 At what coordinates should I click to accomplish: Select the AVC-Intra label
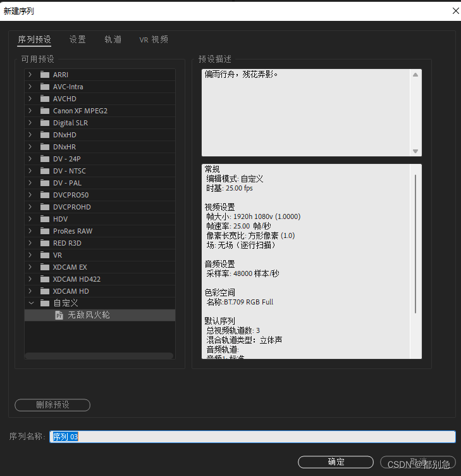coord(68,87)
